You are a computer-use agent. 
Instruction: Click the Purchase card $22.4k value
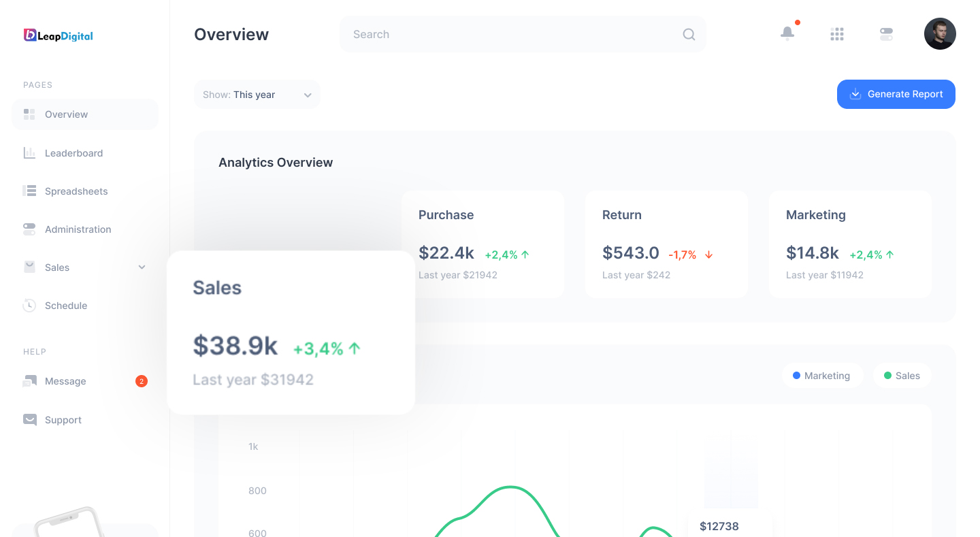pyautogui.click(x=446, y=253)
